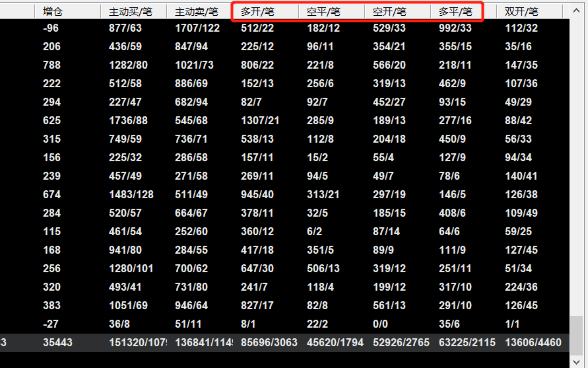This screenshot has height=368, width=588.
Task: Select the cell 512/22
Action: [x=257, y=28]
